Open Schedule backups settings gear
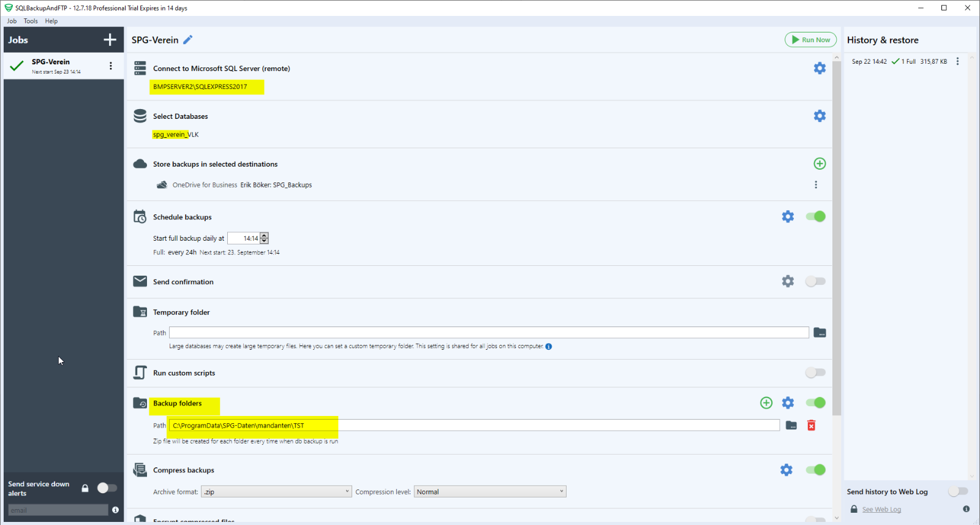 click(x=788, y=216)
